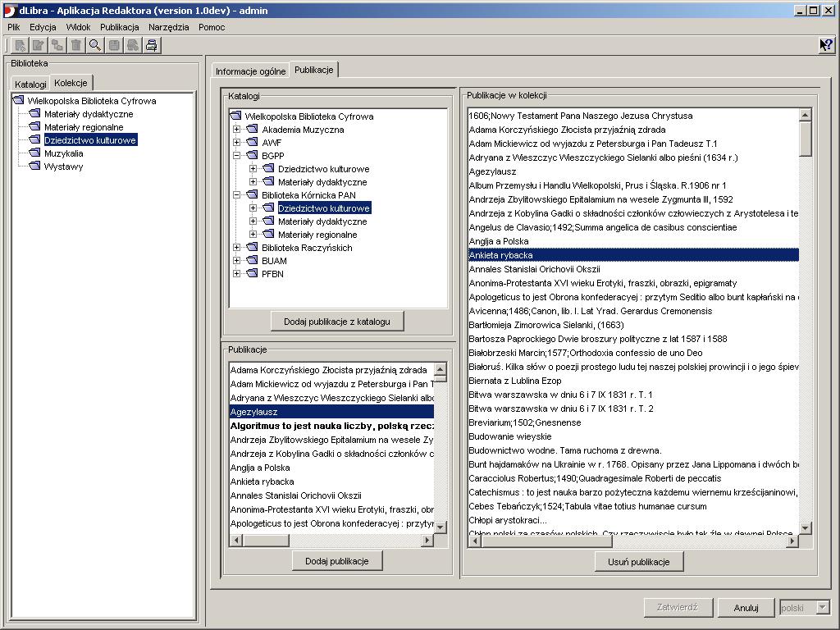Open the Widok menu
Screen dimensions: 840x630
point(78,27)
